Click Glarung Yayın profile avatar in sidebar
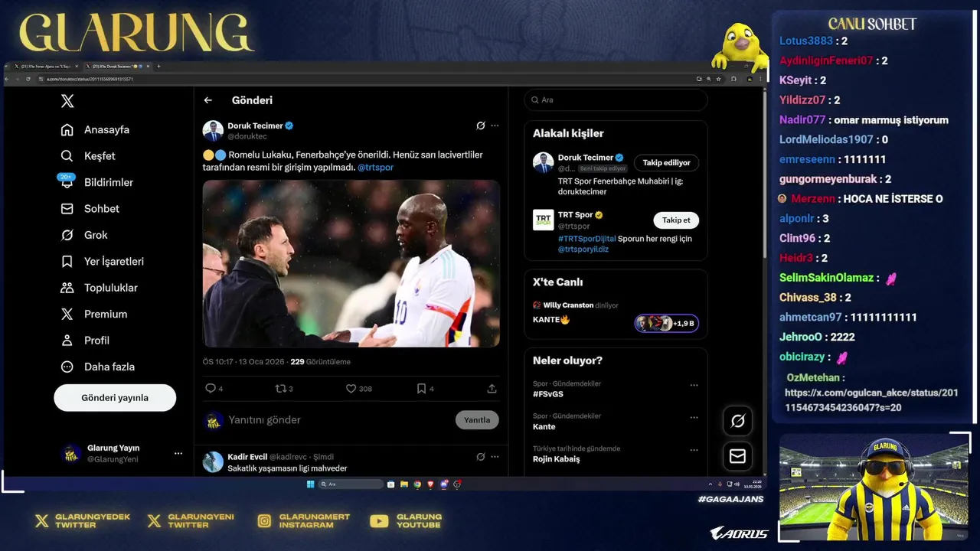This screenshot has height=551, width=980. (x=71, y=454)
